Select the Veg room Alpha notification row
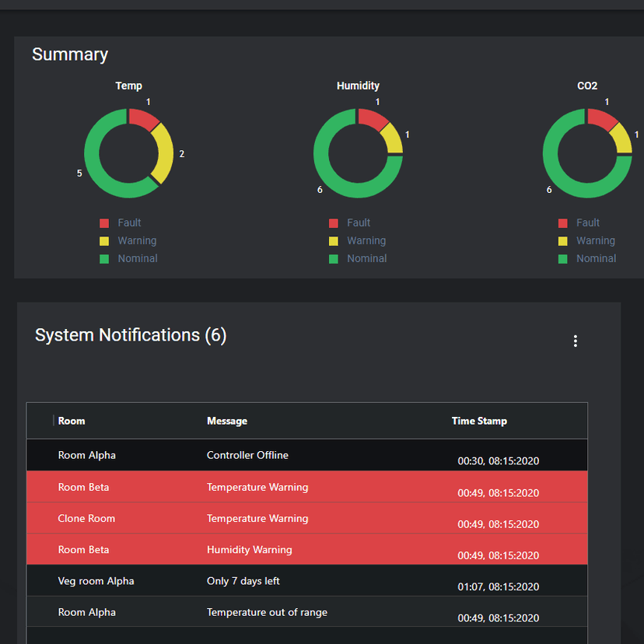 tap(306, 581)
